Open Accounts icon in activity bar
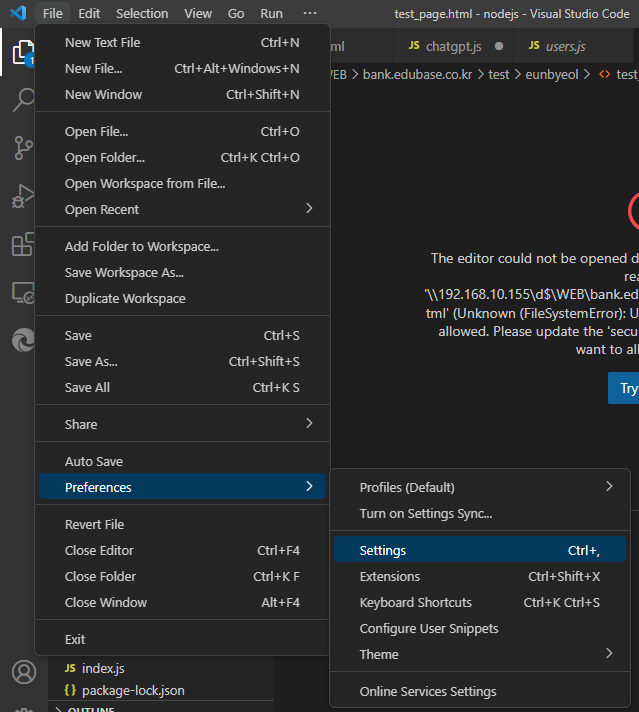Screen dimensions: 639x712 click(24, 672)
